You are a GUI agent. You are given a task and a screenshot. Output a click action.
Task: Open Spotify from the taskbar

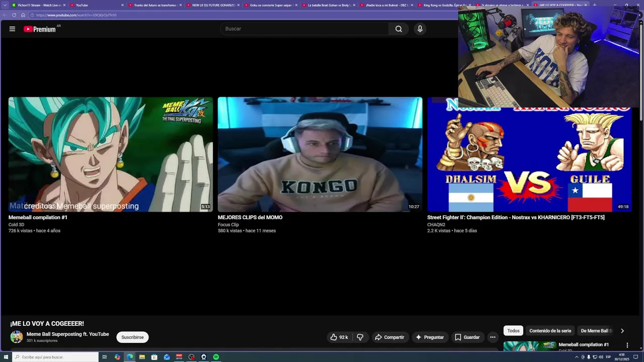[216, 357]
